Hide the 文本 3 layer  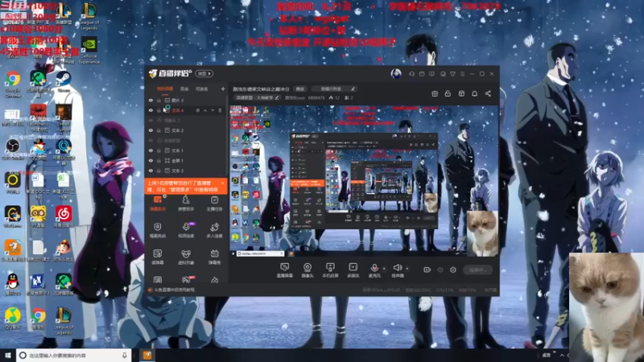(151, 171)
